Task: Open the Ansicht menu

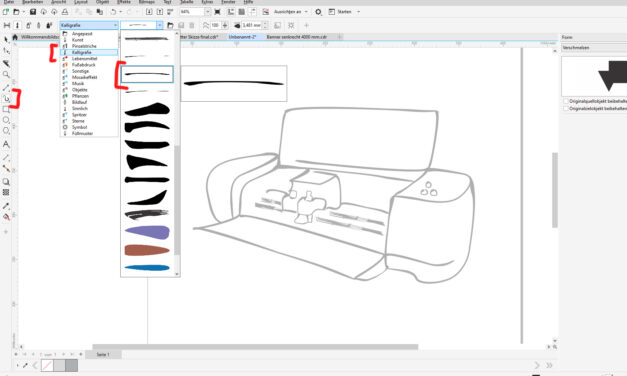Action: (58, 2)
